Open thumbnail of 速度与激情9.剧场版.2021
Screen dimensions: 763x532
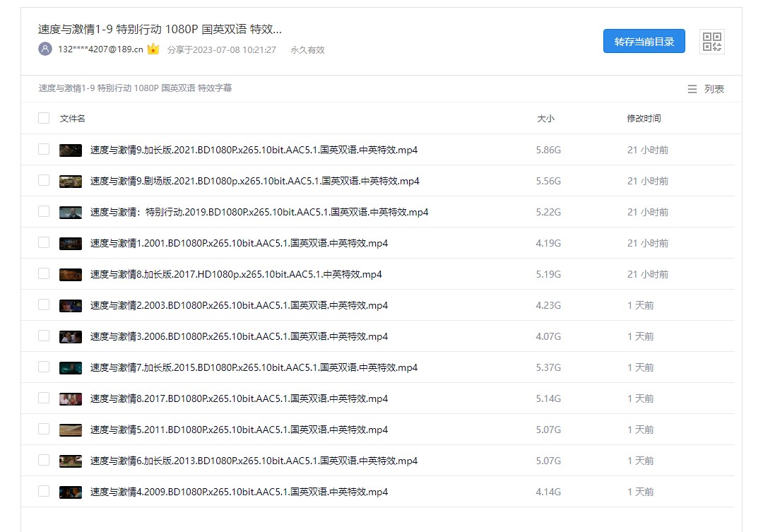tap(71, 181)
